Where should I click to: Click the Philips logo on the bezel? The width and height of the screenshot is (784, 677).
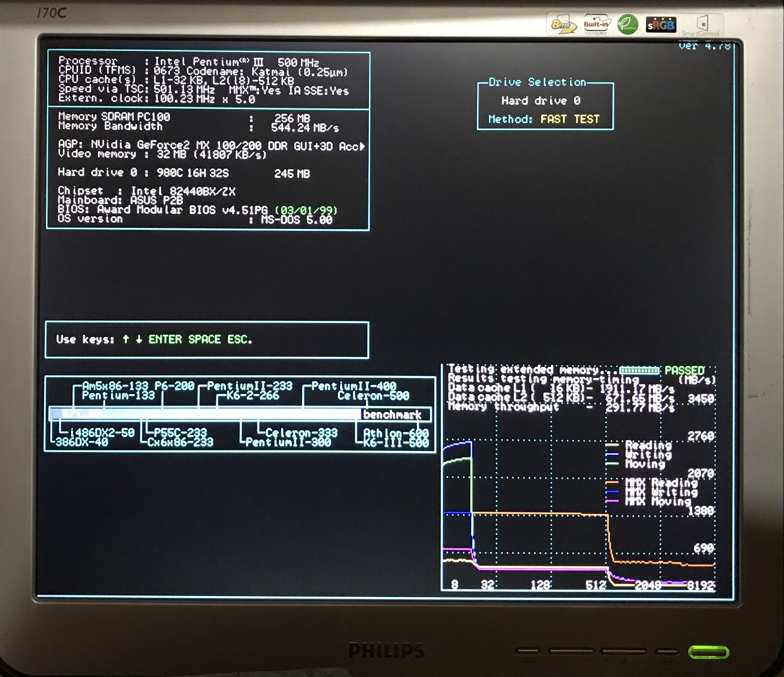click(386, 650)
